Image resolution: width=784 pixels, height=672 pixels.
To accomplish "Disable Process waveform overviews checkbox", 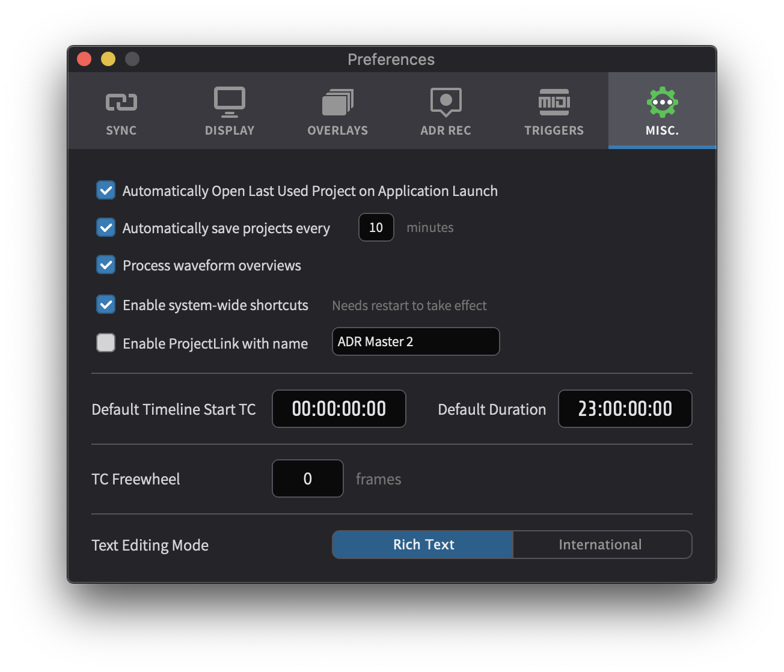I will (x=106, y=265).
